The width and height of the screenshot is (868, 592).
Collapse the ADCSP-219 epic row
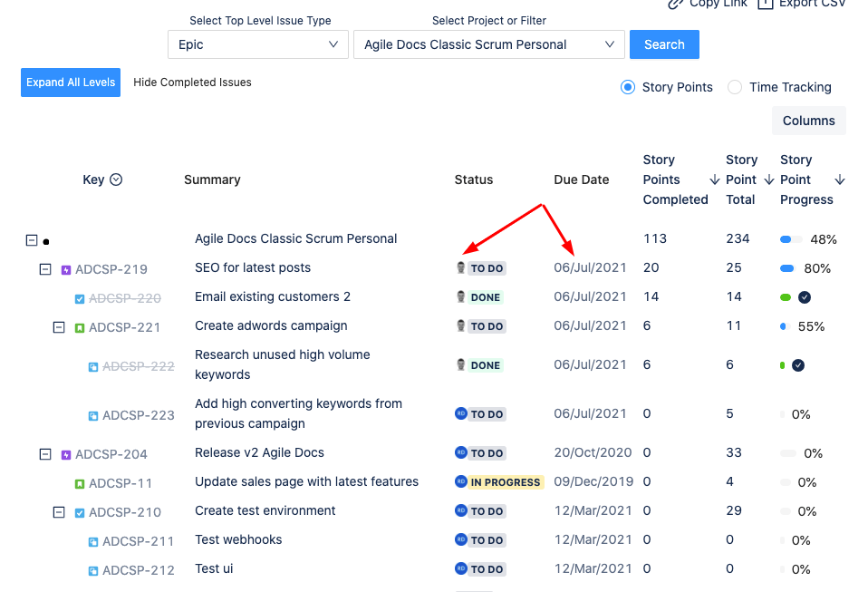coord(45,269)
